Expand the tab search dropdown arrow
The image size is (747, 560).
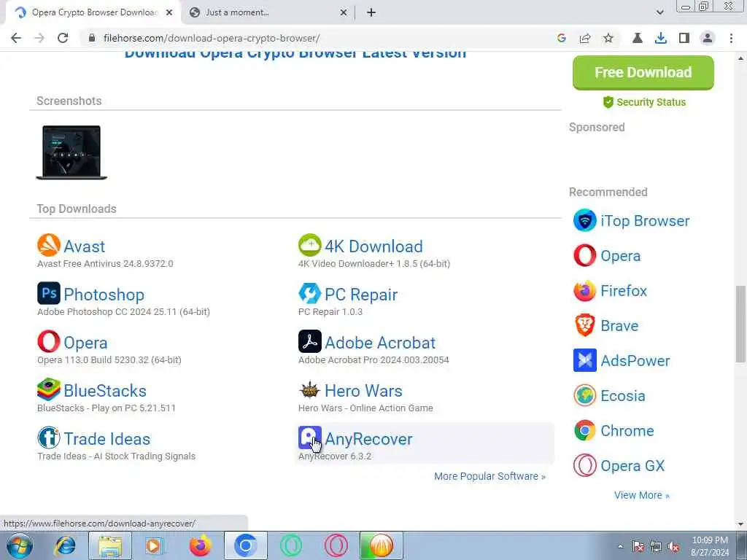pos(659,12)
